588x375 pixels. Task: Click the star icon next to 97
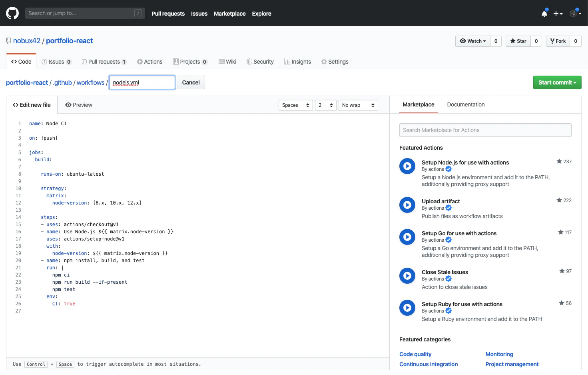point(562,271)
